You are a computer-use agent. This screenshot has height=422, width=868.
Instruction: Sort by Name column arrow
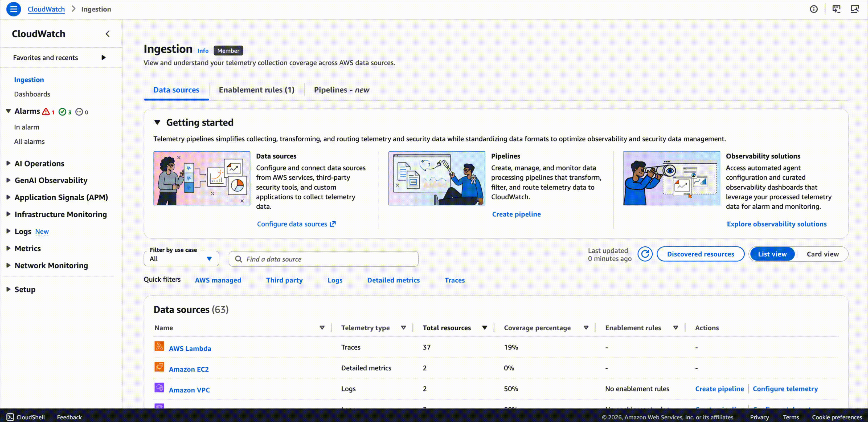pos(322,328)
